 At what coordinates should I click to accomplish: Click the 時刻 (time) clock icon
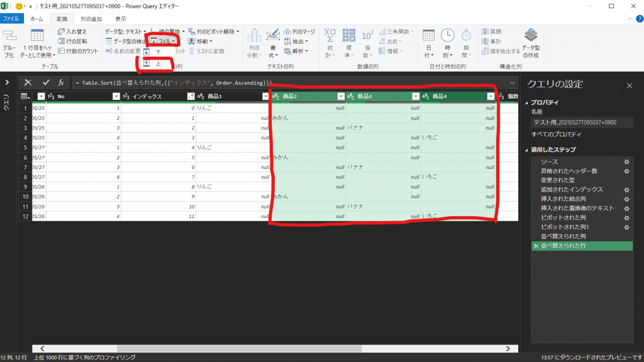tap(447, 36)
